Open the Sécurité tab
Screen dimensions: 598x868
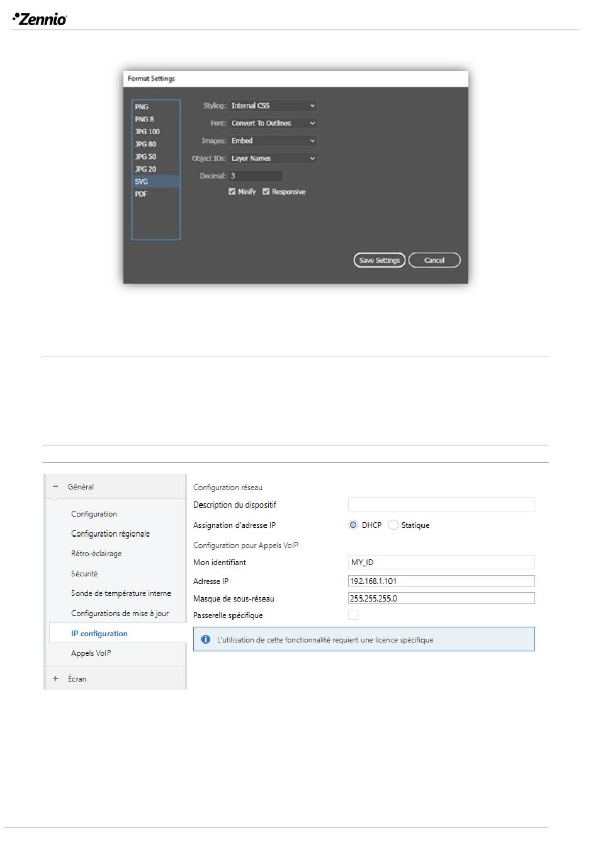click(x=84, y=574)
